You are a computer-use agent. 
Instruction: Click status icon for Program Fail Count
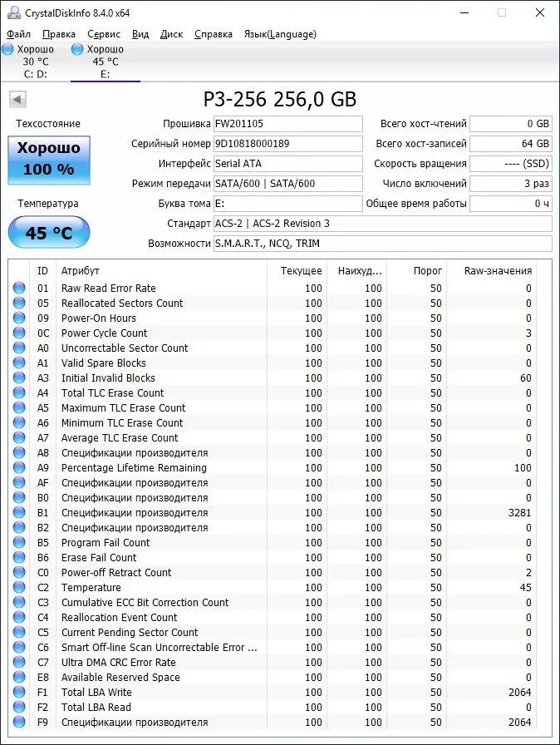pos(19,543)
